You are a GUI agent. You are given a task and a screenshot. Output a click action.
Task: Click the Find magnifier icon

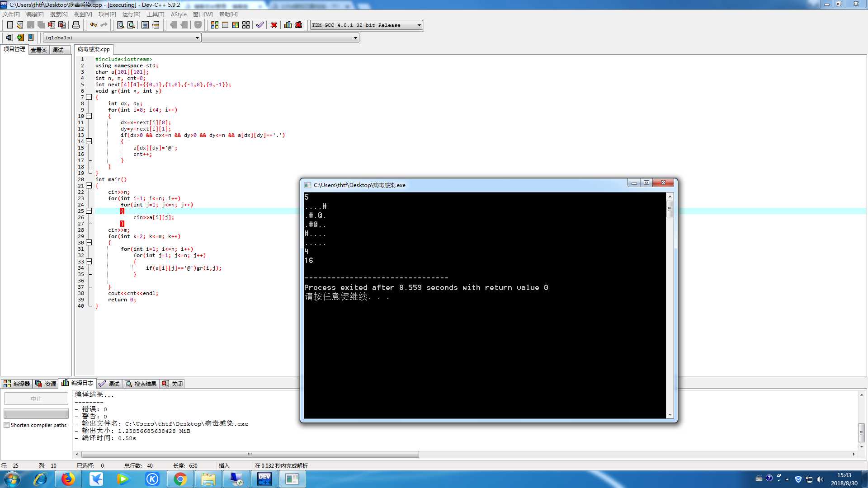[121, 25]
